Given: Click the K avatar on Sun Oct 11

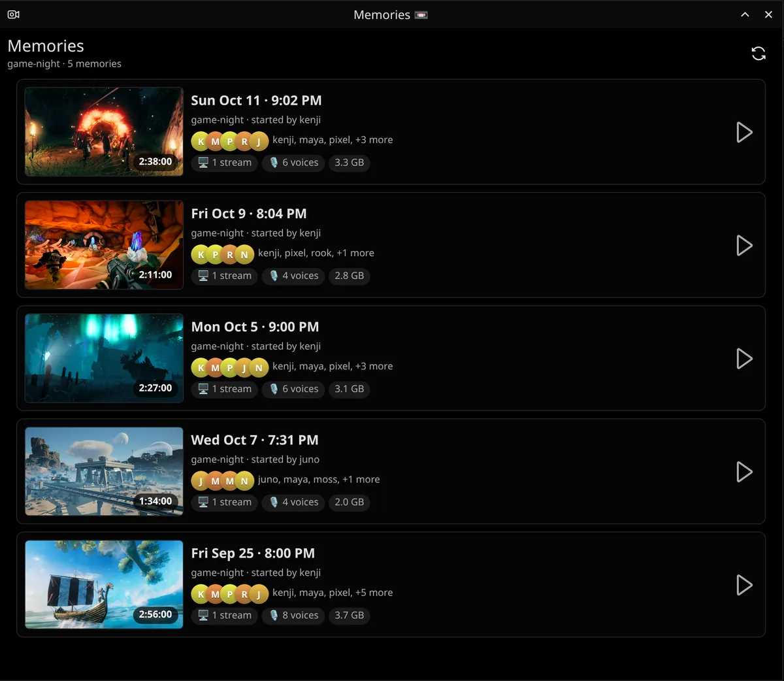Looking at the screenshot, I should 201,141.
